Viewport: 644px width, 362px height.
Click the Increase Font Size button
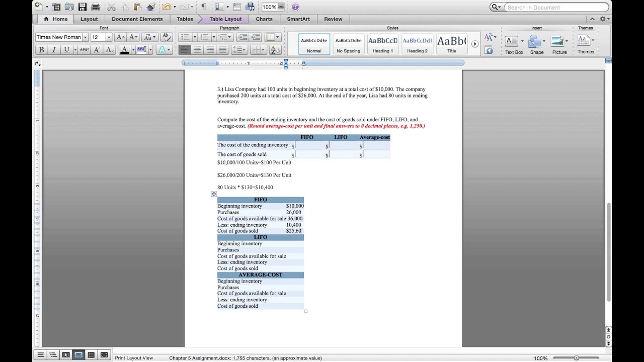pos(120,37)
